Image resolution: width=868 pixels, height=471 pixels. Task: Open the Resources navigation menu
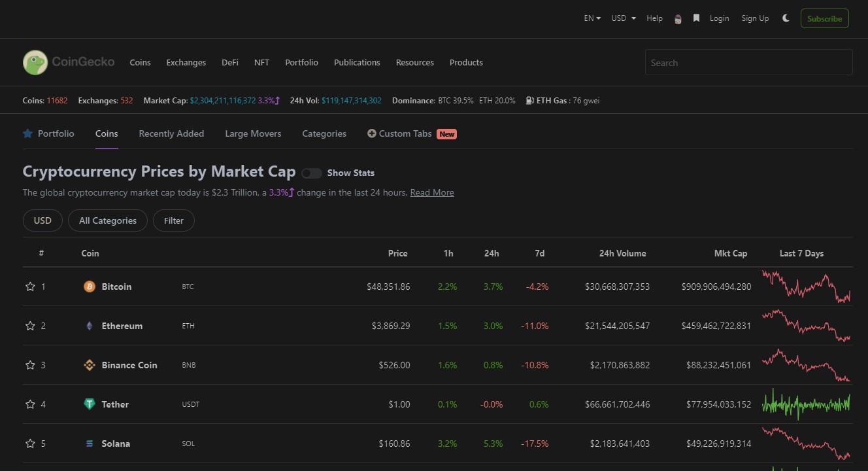pos(415,62)
